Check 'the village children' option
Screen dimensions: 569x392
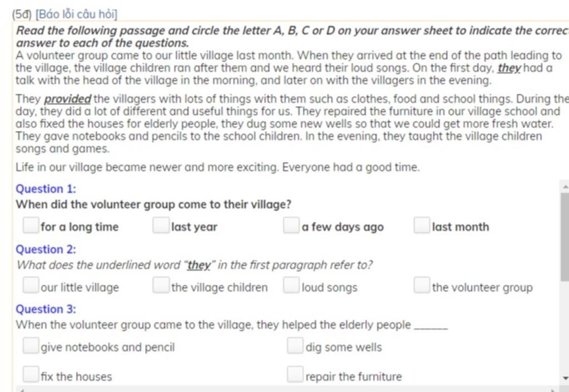pos(161,285)
